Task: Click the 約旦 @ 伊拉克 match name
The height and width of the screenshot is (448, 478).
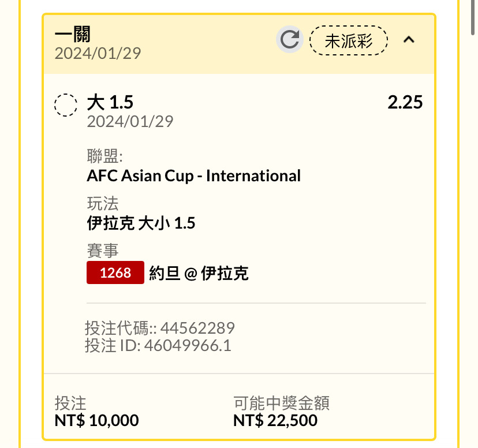Action: [199, 273]
